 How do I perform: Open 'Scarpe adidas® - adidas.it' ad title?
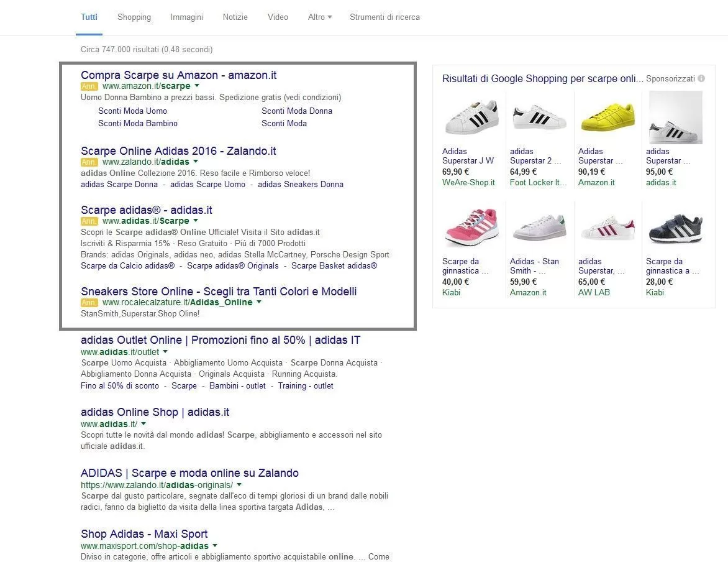(146, 210)
